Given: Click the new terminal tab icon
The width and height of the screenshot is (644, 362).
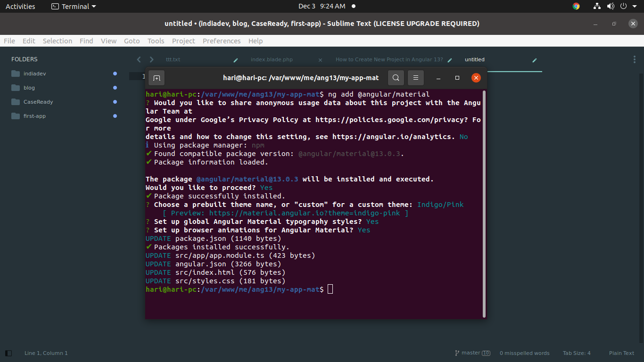Looking at the screenshot, I should click(x=157, y=78).
